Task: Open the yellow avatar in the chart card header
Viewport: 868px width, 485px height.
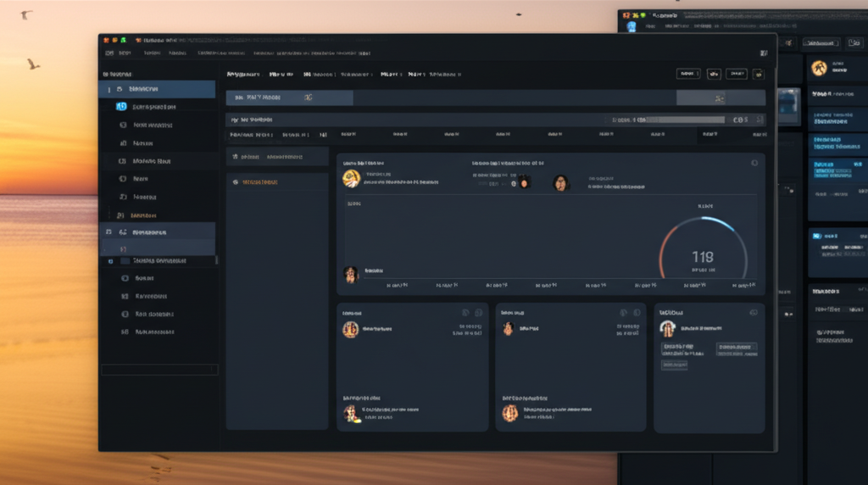Action: click(x=351, y=179)
